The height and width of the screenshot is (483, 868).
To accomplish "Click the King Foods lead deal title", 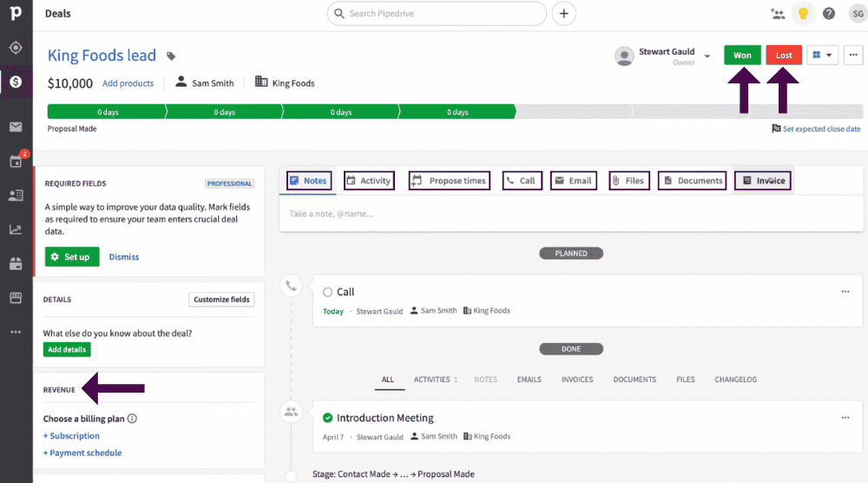I will [x=102, y=56].
